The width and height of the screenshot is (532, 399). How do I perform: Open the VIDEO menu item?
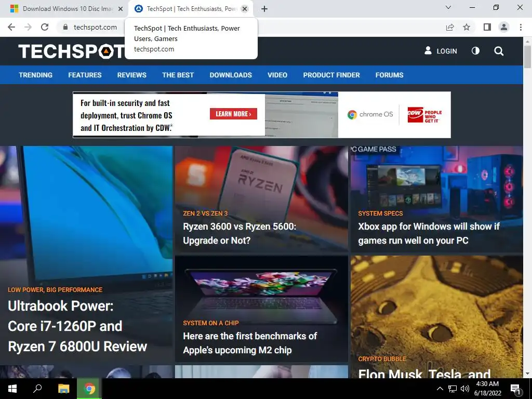277,75
